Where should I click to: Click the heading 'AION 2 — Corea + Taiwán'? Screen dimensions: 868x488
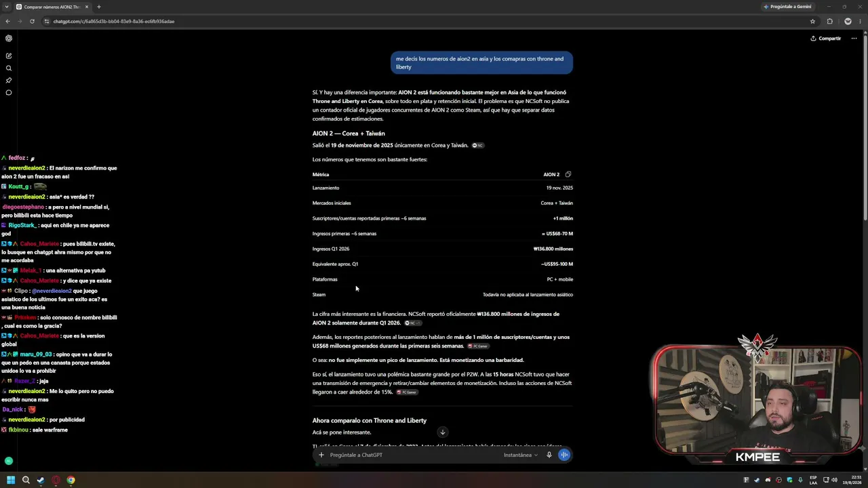pos(349,134)
